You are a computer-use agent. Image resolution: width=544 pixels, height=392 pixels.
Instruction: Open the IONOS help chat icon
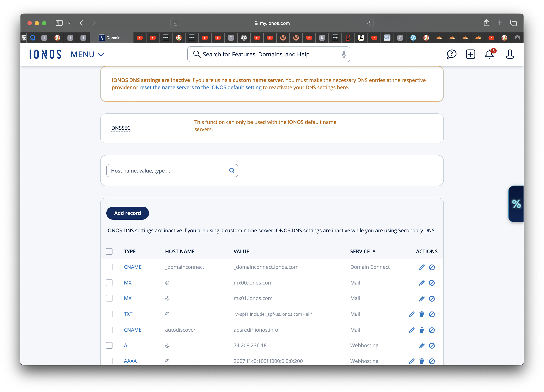451,54
